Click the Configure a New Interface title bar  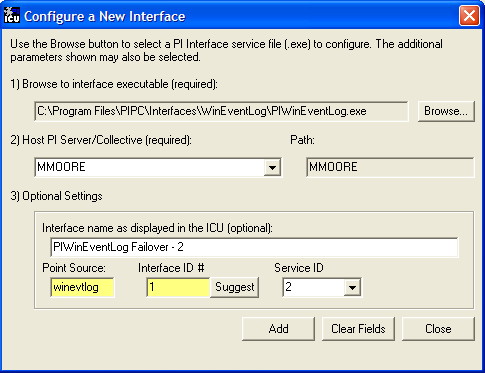point(242,16)
